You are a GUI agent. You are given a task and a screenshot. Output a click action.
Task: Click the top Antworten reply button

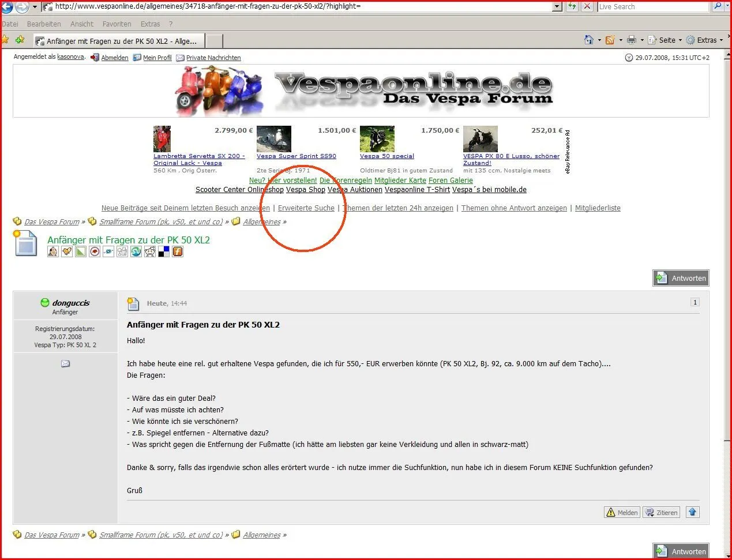pos(681,278)
